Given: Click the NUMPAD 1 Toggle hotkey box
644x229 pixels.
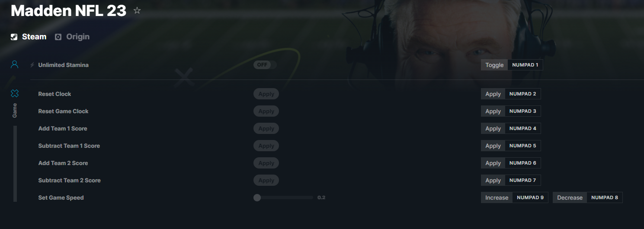Looking at the screenshot, I should click(x=525, y=65).
